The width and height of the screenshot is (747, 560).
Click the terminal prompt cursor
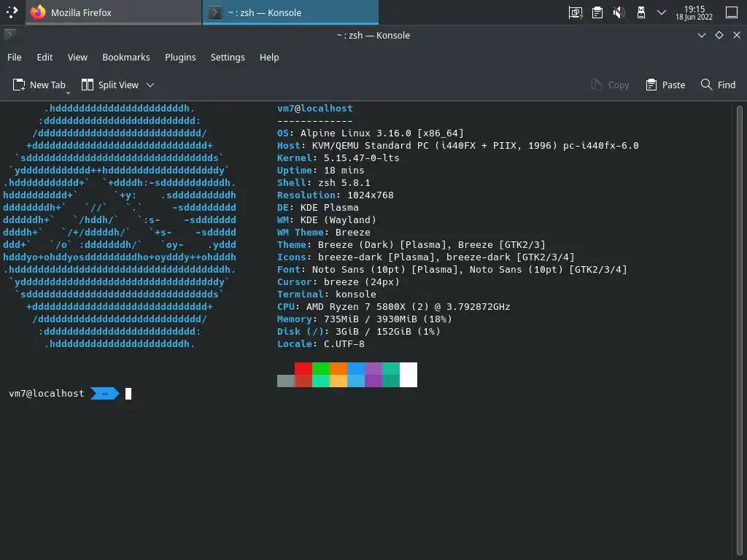point(128,393)
